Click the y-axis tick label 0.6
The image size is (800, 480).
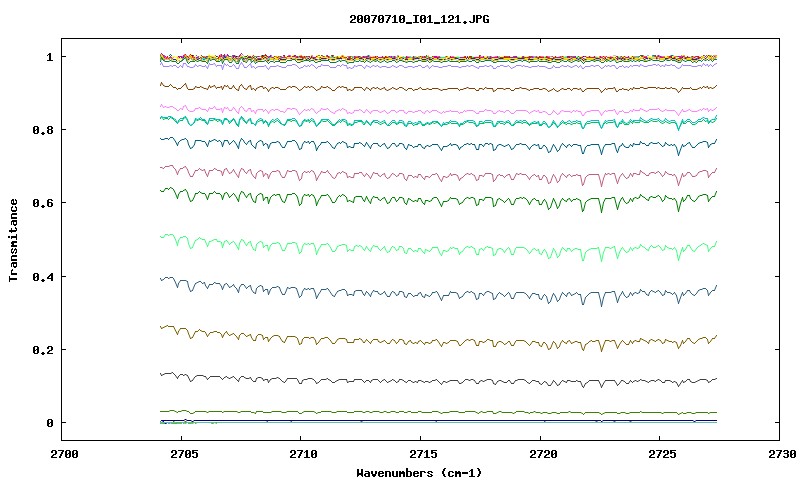(x=43, y=203)
